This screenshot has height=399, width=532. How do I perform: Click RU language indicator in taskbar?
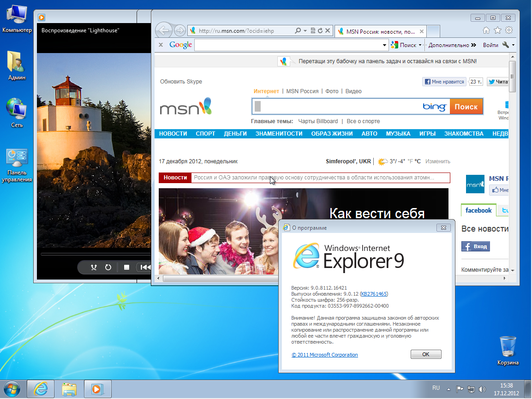436,388
